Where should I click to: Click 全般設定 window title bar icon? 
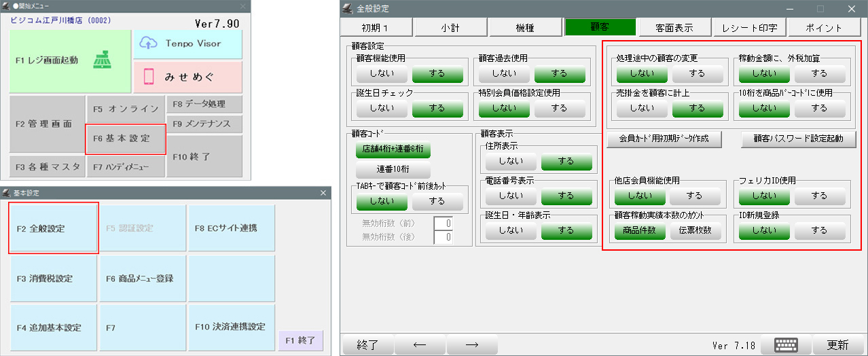click(x=348, y=8)
